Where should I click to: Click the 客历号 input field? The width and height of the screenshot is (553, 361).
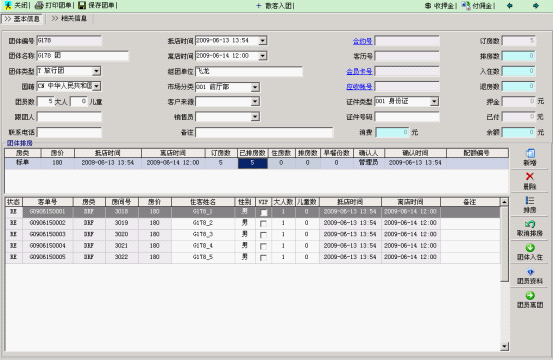[x=407, y=56]
